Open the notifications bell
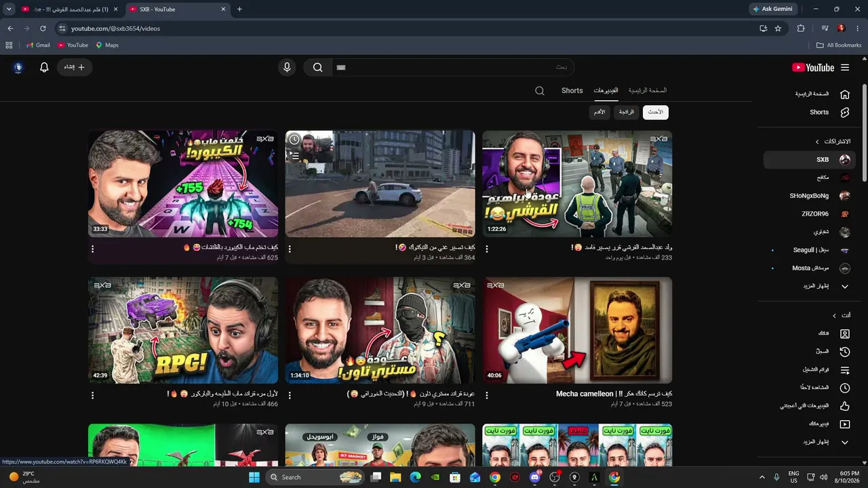Image resolution: width=868 pixels, height=488 pixels. (44, 67)
